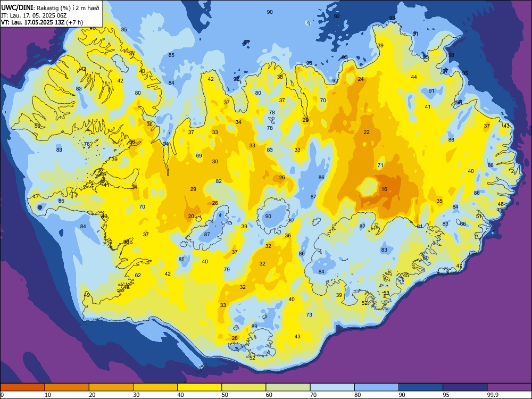Click the map value '62'
The height and width of the screenshot is (399, 532).
tap(138, 276)
